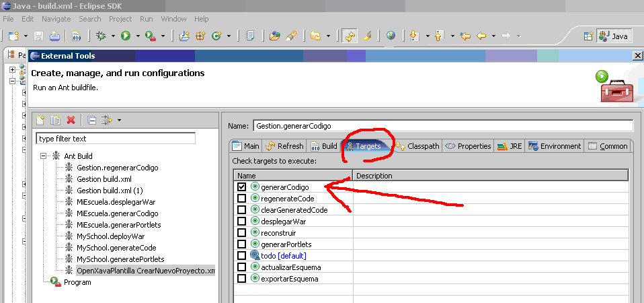Open the Next Annotation dropdown arrow
This screenshot has height=303, width=644.
point(427,36)
